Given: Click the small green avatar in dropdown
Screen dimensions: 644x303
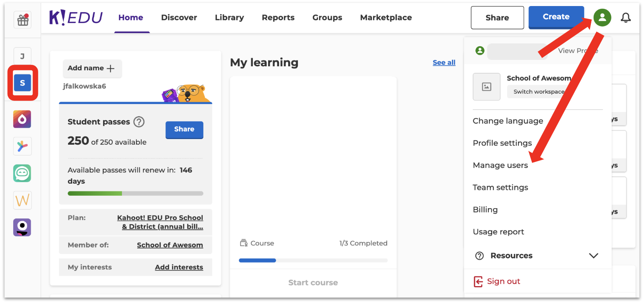Looking at the screenshot, I should pos(480,51).
